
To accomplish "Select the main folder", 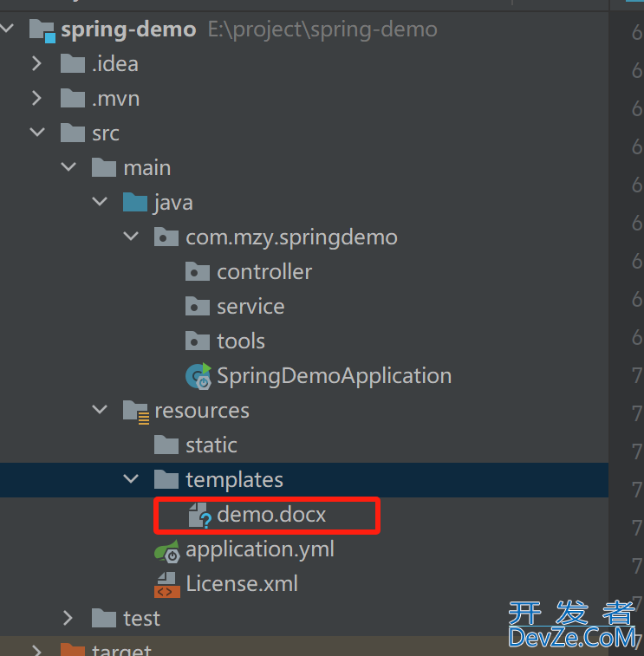I will [146, 168].
